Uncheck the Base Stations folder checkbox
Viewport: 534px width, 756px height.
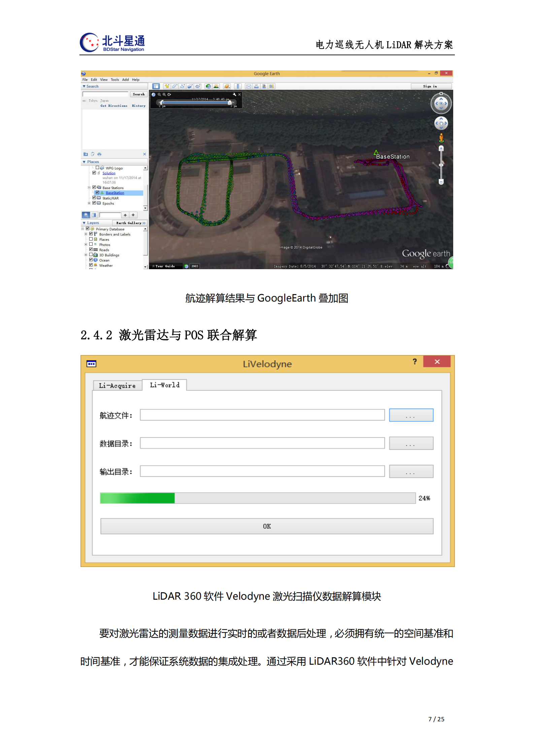[94, 187]
